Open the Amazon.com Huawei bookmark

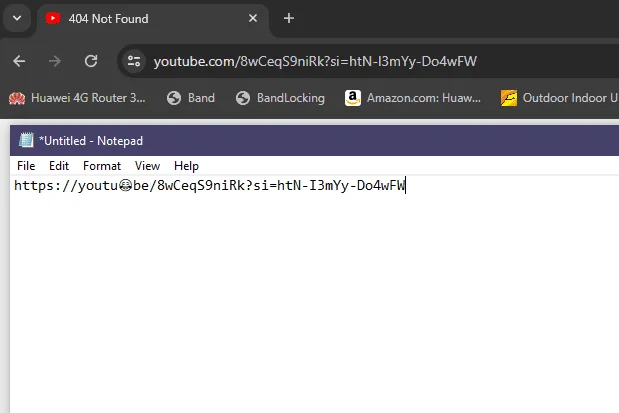click(413, 98)
